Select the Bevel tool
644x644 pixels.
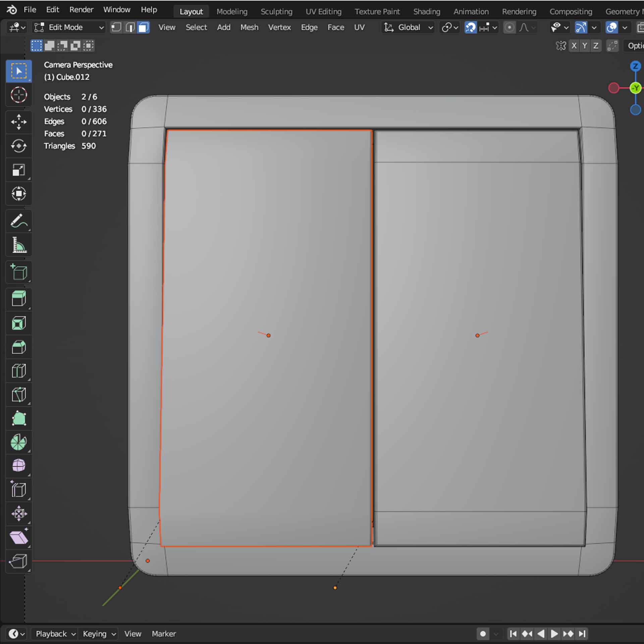coord(18,347)
